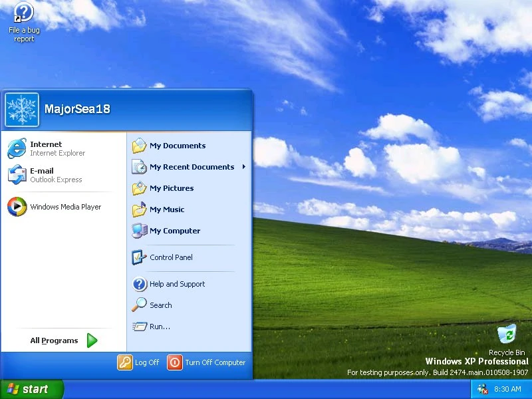This screenshot has height=399, width=532.
Task: Open the Control Panel
Action: tap(172, 257)
